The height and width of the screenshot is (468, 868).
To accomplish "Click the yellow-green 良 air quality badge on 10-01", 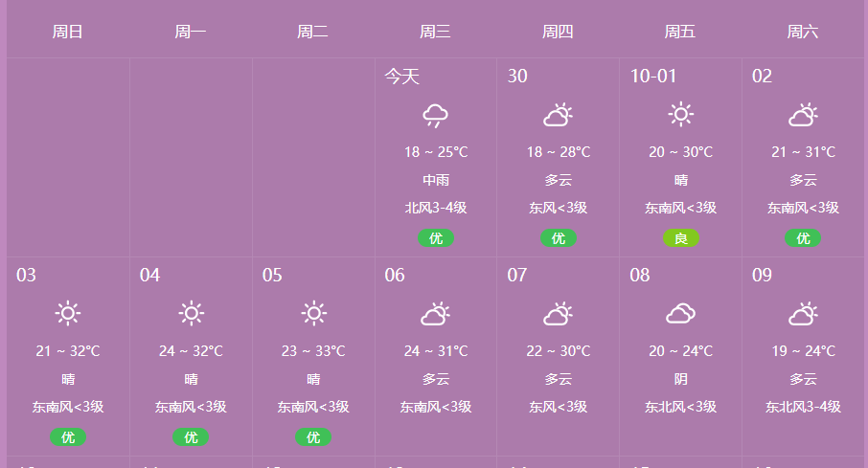I will (x=681, y=238).
